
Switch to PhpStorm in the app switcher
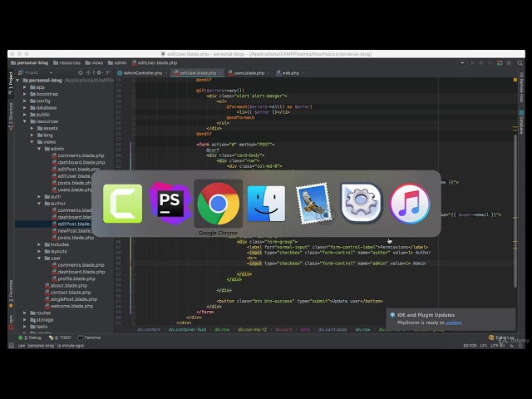click(170, 204)
